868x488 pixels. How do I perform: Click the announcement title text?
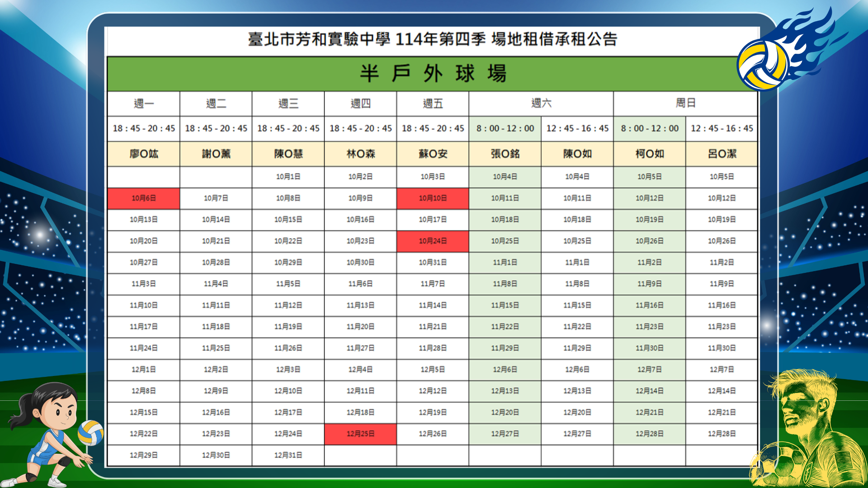click(432, 40)
